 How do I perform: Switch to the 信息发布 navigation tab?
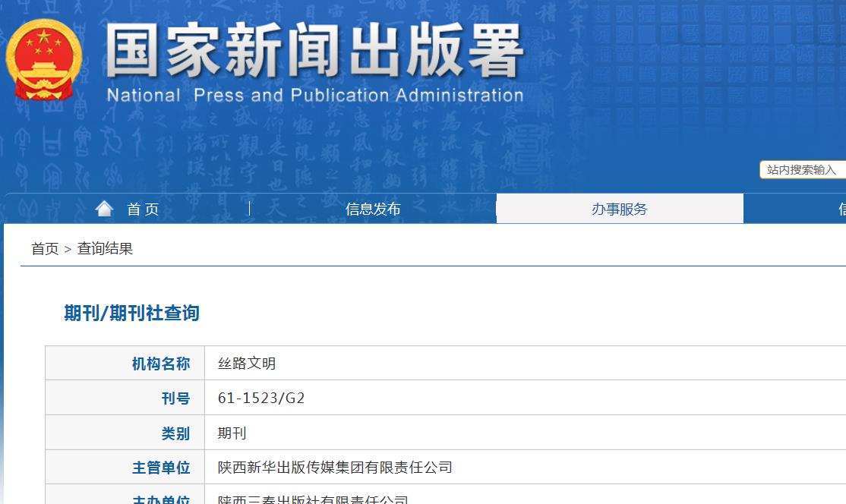373,209
